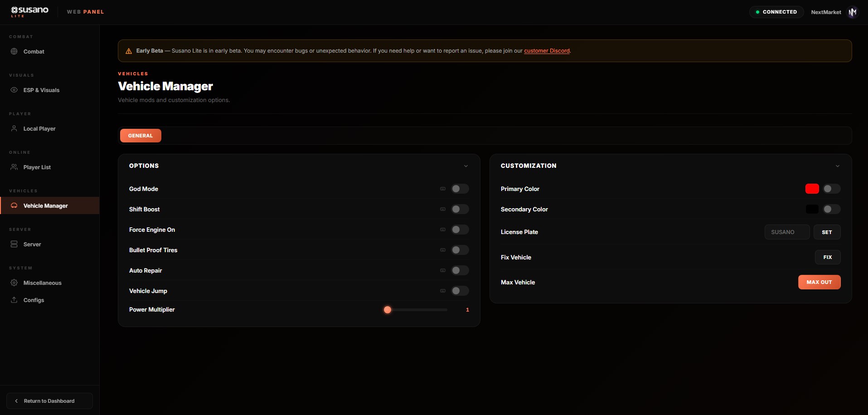Enable the God Mode toggle
This screenshot has width=868, height=415.
[x=460, y=189]
